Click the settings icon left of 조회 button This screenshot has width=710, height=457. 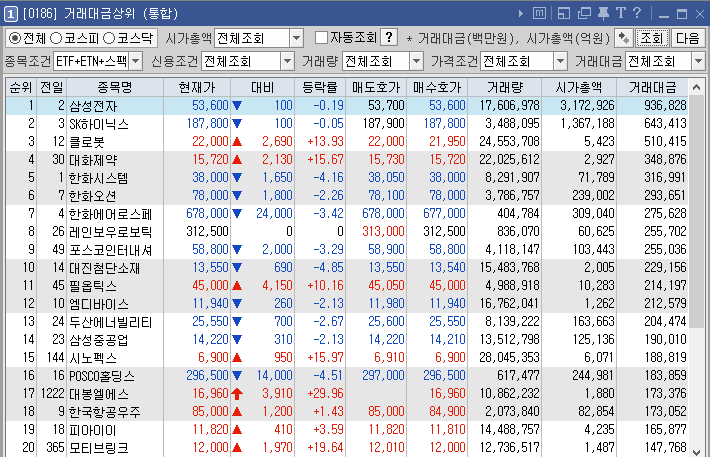[624, 38]
